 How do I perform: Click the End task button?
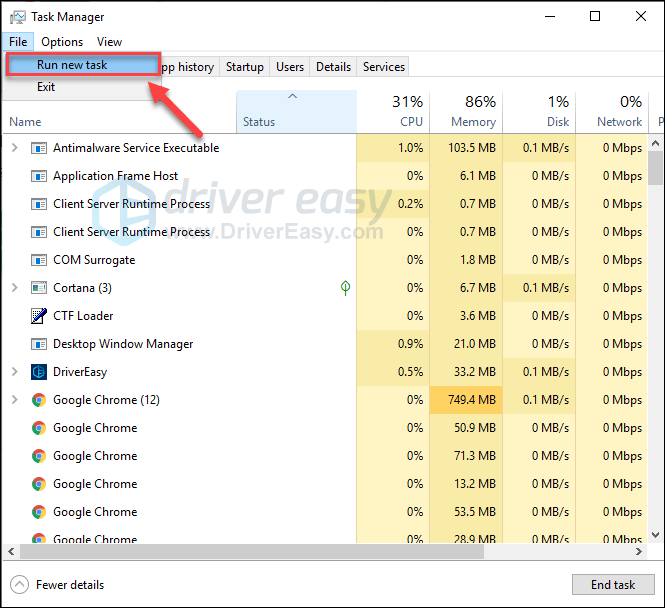[x=613, y=585]
